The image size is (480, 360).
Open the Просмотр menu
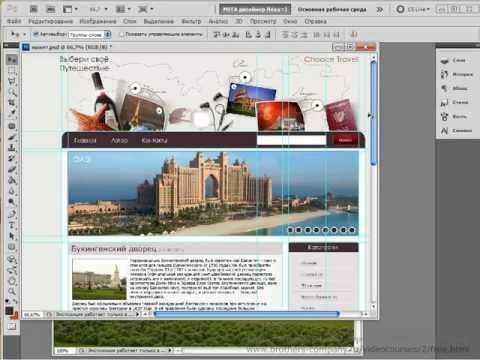tap(263, 21)
